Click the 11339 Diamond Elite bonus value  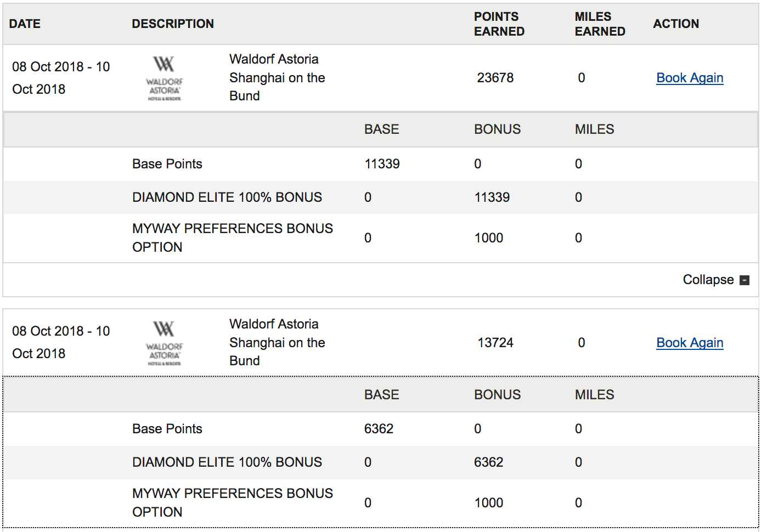pyautogui.click(x=492, y=197)
